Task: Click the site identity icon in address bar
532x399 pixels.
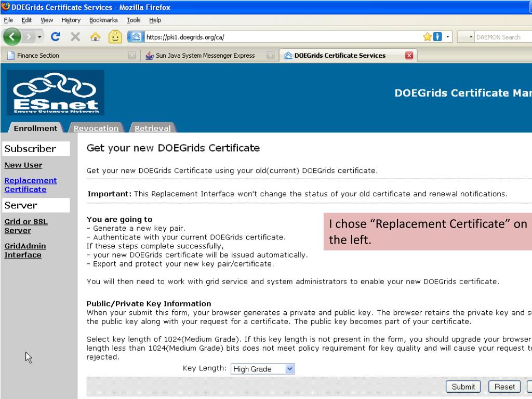Action: pyautogui.click(x=136, y=37)
